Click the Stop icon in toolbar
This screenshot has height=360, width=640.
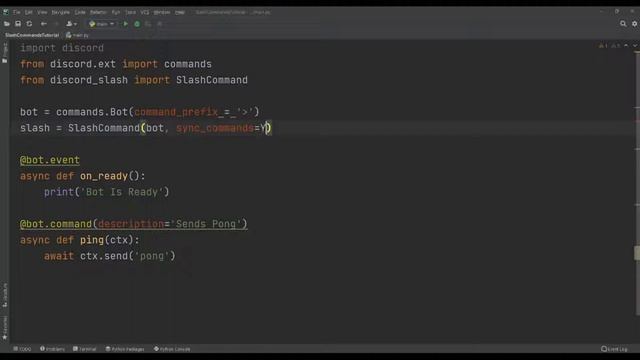coord(160,24)
